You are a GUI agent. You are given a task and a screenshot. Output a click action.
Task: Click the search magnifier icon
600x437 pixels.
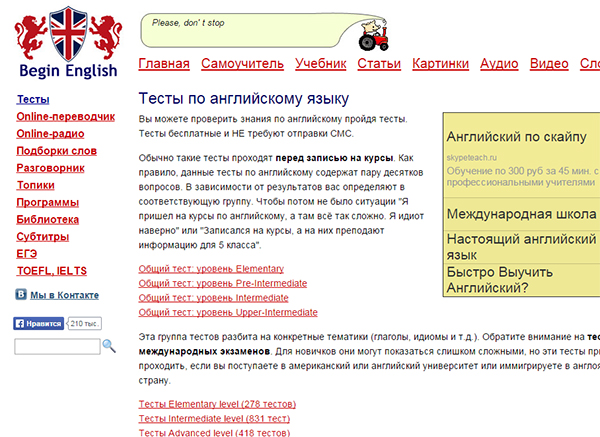click(x=109, y=347)
